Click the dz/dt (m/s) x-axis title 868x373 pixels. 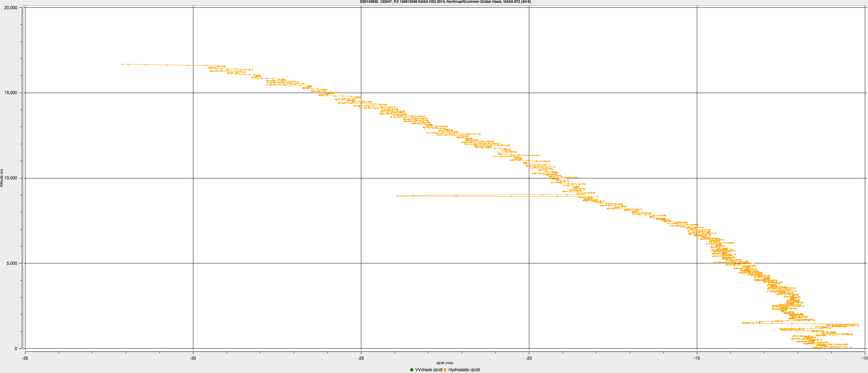445,363
